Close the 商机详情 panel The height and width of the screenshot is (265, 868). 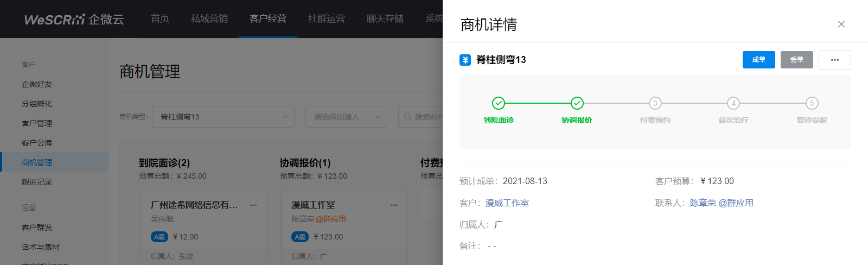tap(841, 24)
